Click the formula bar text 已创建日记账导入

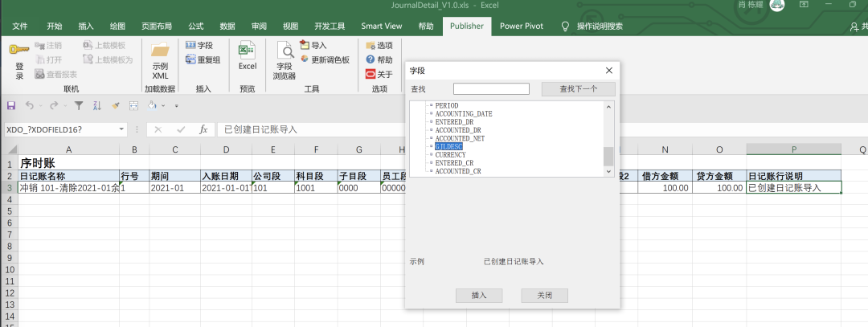[260, 129]
